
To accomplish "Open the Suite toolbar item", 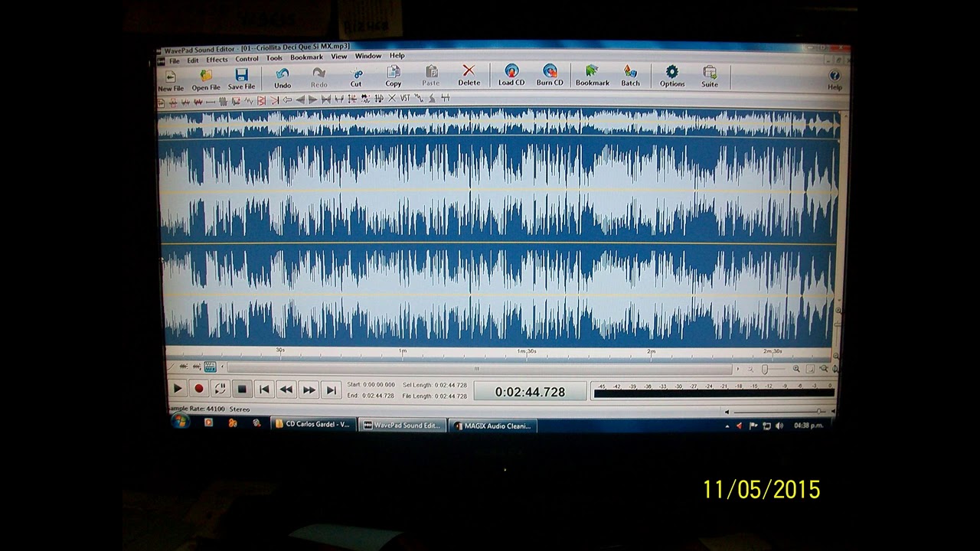I will 710,77.
